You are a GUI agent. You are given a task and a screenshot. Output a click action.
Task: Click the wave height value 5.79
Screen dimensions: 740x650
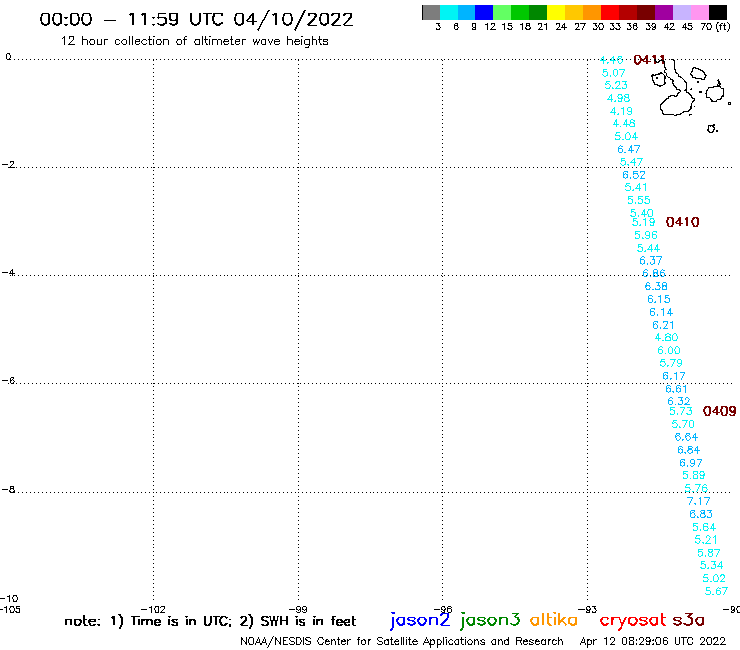[x=671, y=363]
